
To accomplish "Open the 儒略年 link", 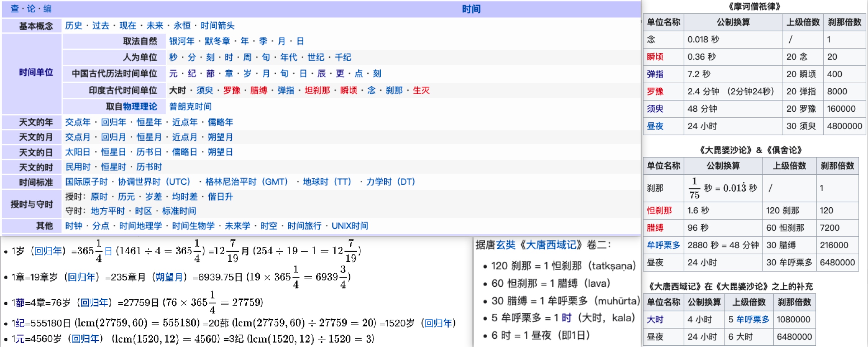I will pyautogui.click(x=220, y=122).
